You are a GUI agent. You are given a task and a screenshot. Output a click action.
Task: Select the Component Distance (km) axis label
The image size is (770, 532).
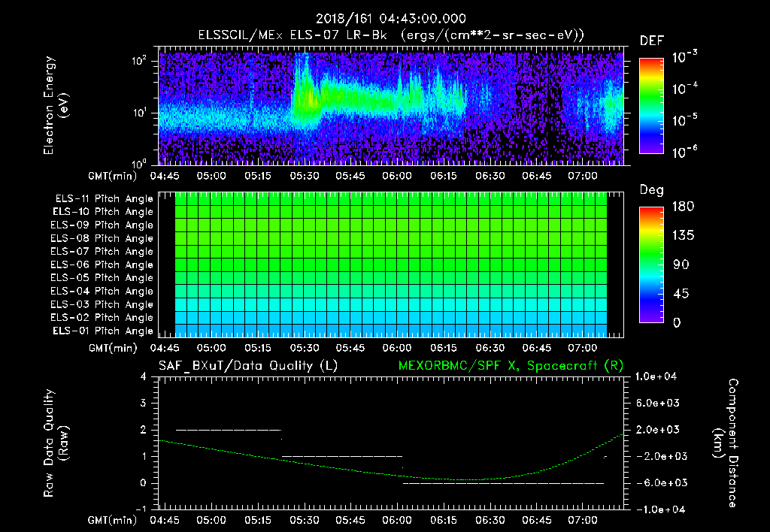726,443
